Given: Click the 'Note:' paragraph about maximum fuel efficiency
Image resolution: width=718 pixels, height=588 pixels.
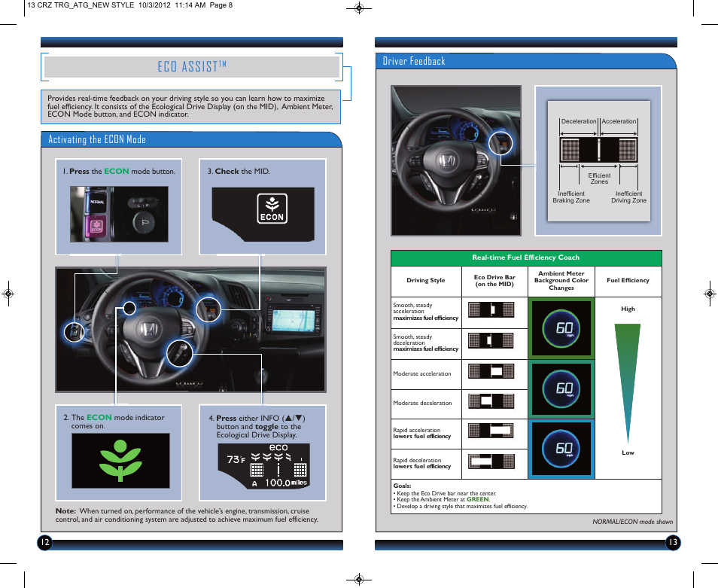Looking at the screenshot, I should coord(187,515).
